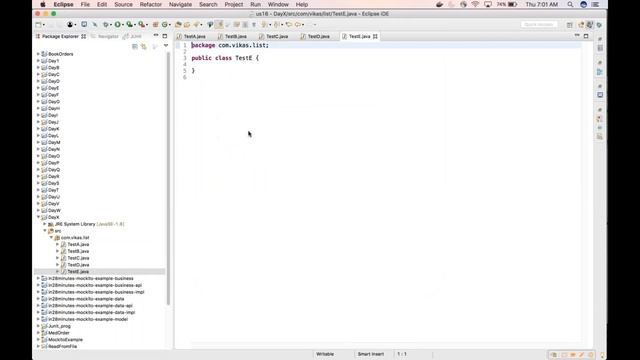This screenshot has height=360, width=640.
Task: Collapse the DayX project
Action: pos(38,217)
